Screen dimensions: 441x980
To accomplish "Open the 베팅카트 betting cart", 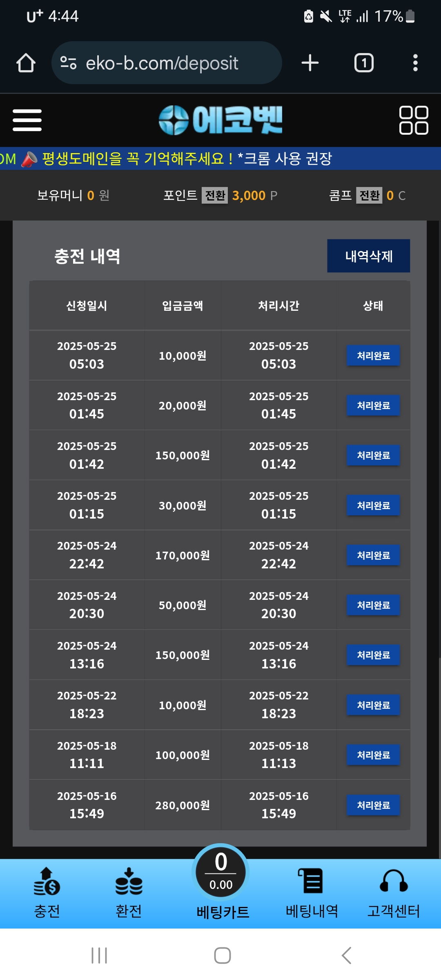I will (221, 882).
